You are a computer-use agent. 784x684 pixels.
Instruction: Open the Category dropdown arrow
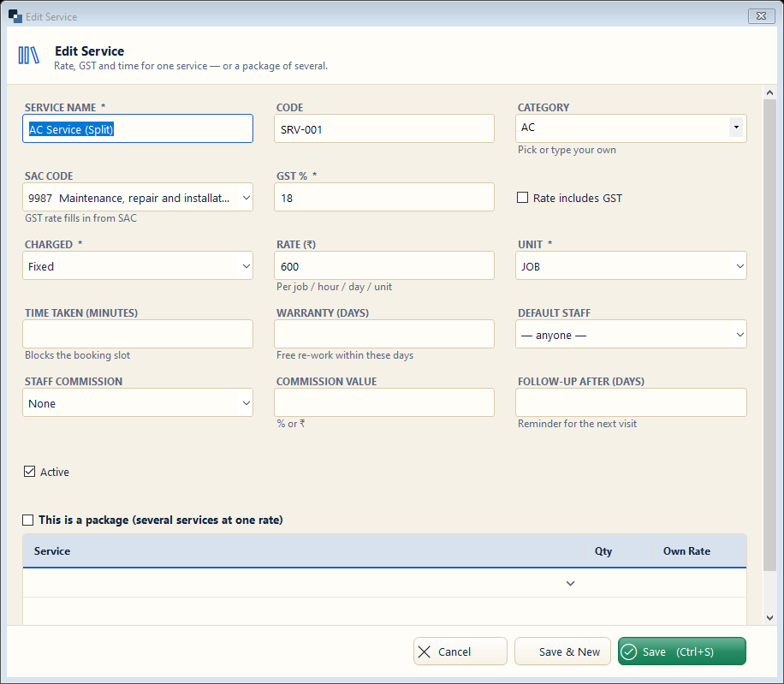(x=736, y=128)
